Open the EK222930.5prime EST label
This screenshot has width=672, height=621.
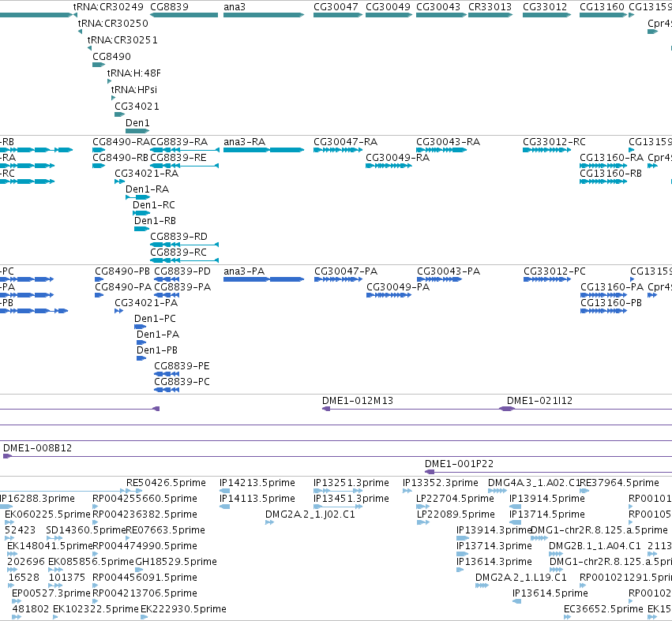point(183,609)
